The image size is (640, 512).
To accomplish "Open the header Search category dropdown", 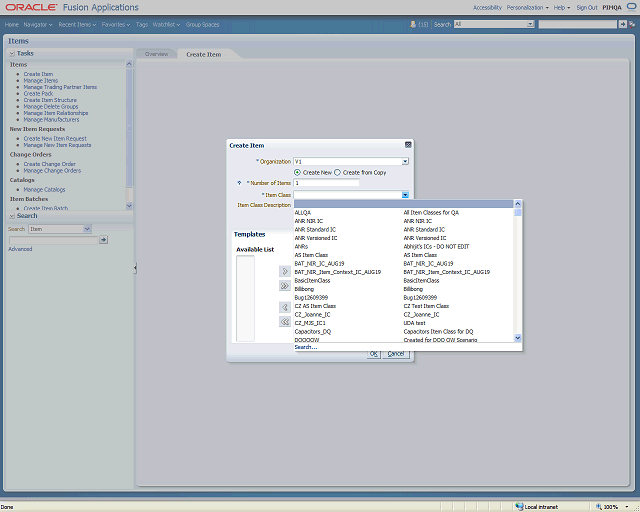I will coord(530,24).
